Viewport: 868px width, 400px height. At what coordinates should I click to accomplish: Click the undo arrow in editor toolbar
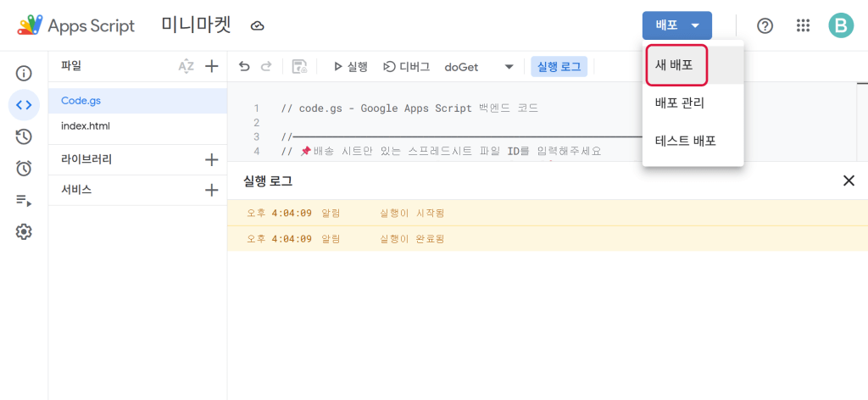[244, 66]
